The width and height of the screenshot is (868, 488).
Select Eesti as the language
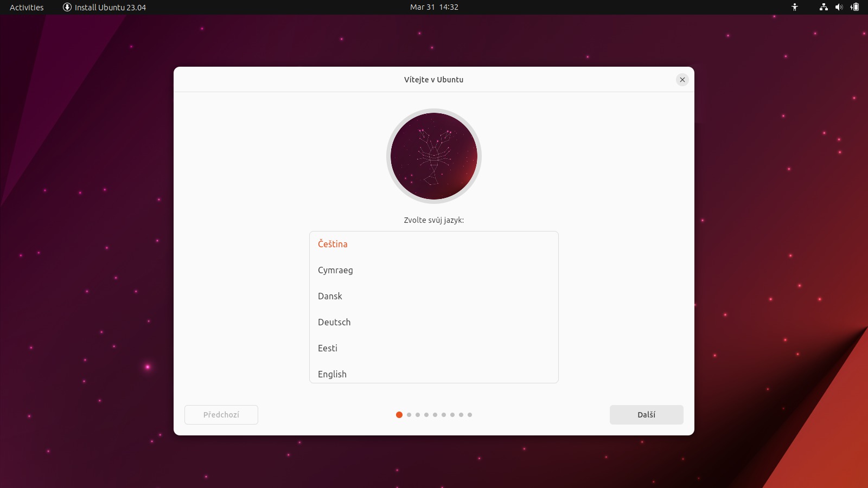328,348
